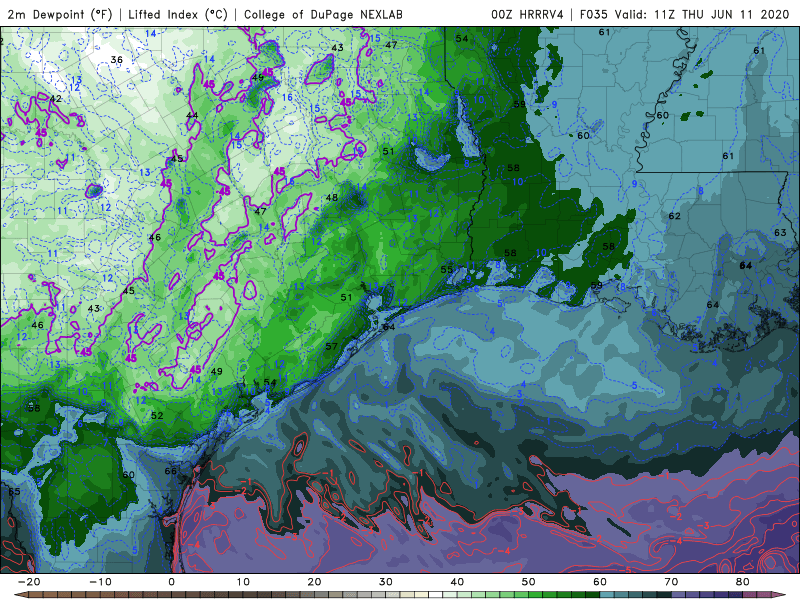
Task: Click the "Lifted Index (°C)" header label
Action: point(178,14)
